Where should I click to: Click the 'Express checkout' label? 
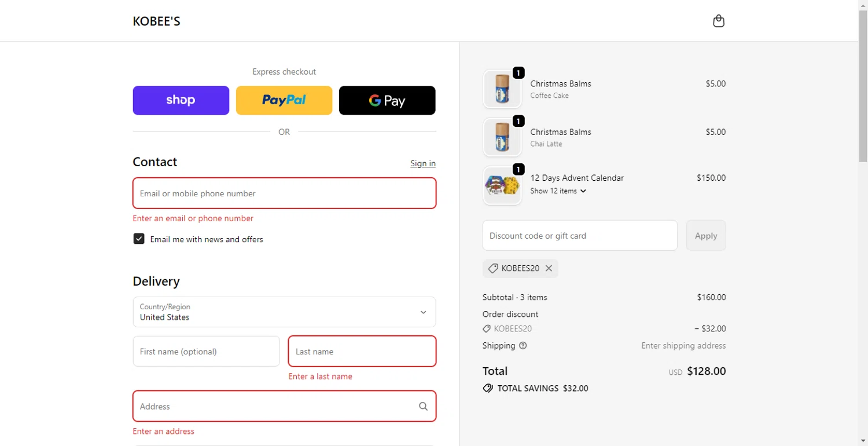(x=284, y=72)
